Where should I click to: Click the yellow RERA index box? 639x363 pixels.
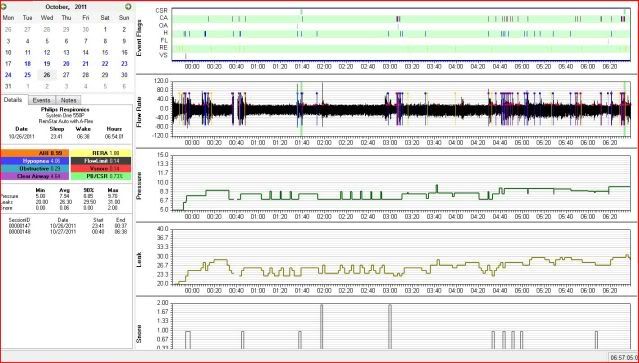tap(101, 153)
